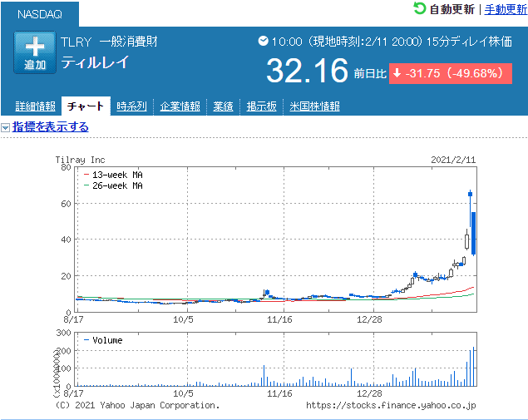Click the 12/28 price chart axis label
The height and width of the screenshot is (420, 528).
[x=369, y=319]
